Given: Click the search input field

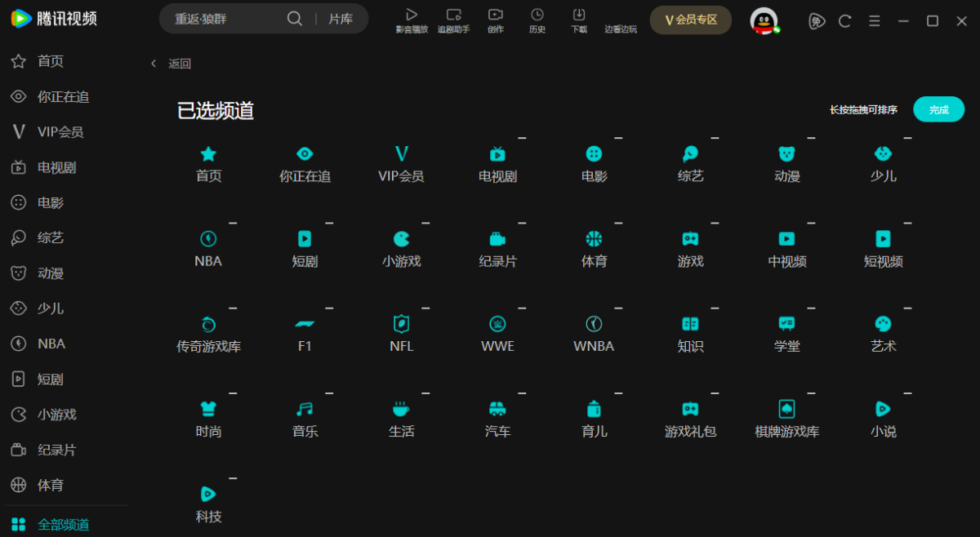Looking at the screenshot, I should click(225, 19).
